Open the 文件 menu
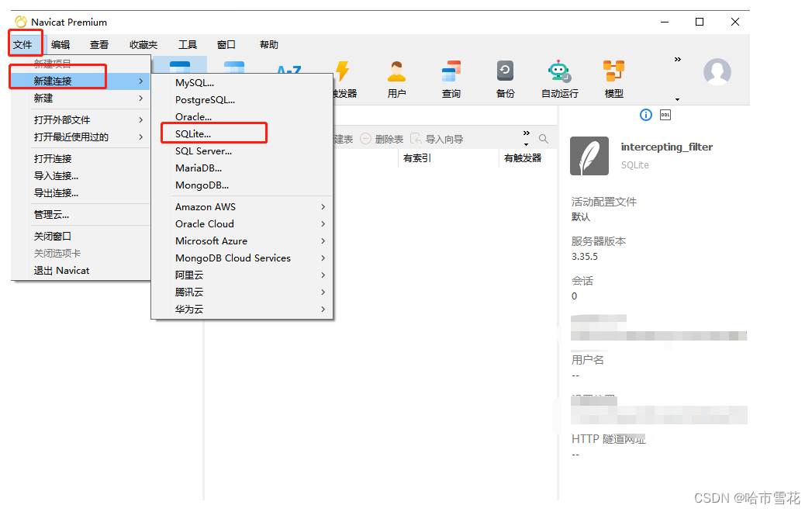812x512 pixels. [22, 44]
